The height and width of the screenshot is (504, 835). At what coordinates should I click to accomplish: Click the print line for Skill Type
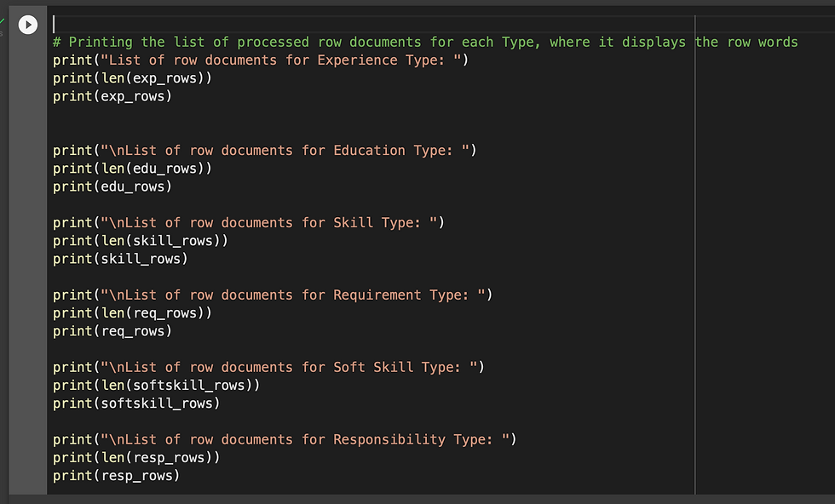[x=249, y=223]
